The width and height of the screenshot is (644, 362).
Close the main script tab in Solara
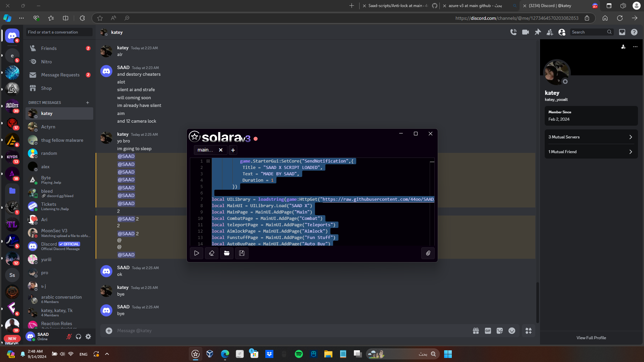(x=221, y=150)
